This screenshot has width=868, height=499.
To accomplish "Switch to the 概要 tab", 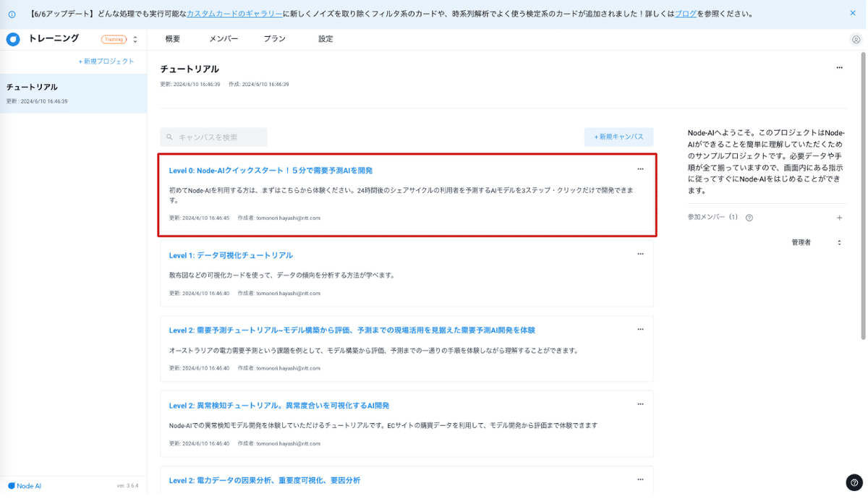I will point(173,39).
